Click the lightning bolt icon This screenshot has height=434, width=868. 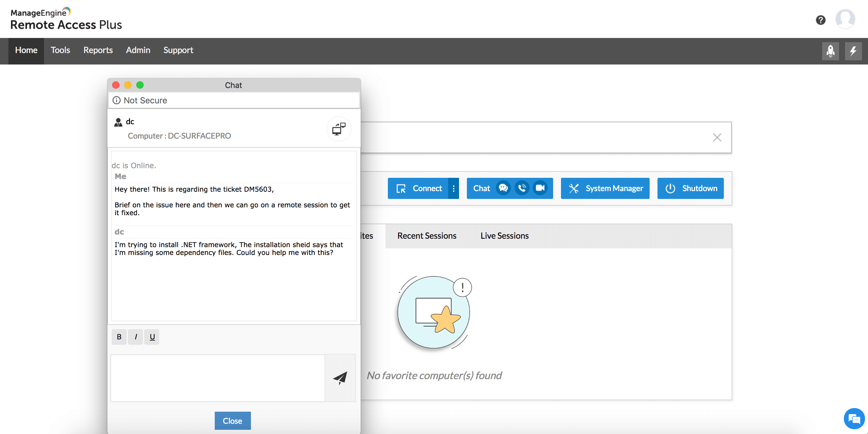coord(853,51)
